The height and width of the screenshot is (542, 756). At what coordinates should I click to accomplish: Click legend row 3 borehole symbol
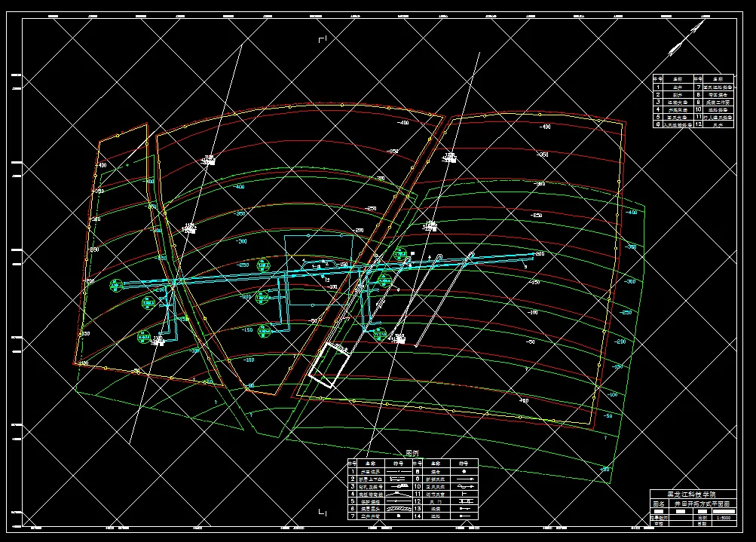[x=399, y=486]
